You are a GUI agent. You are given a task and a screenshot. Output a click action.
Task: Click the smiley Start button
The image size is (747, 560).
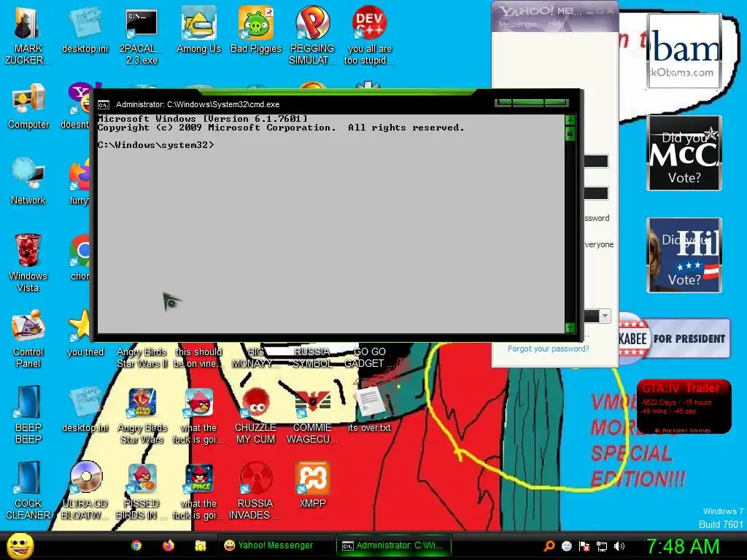point(20,545)
